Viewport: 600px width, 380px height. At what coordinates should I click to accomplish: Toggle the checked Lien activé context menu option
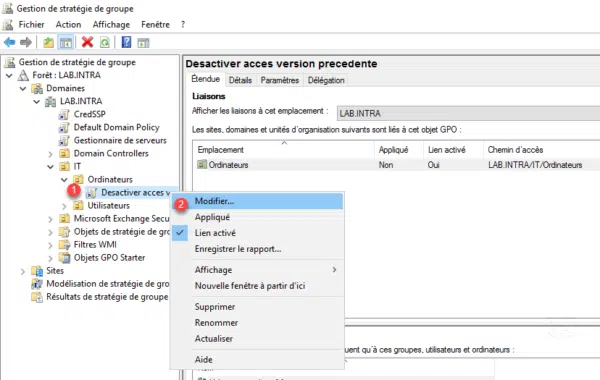257,233
